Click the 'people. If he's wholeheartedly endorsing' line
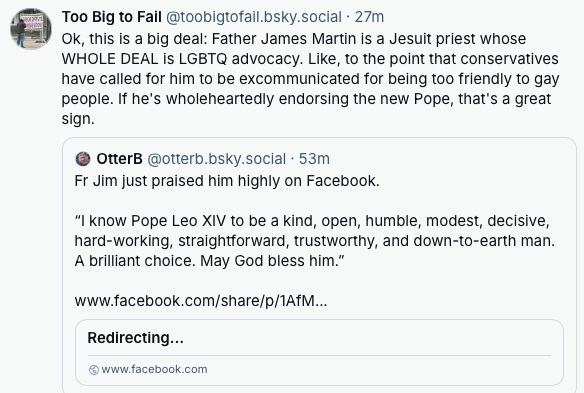584x393 pixels. coord(306,99)
